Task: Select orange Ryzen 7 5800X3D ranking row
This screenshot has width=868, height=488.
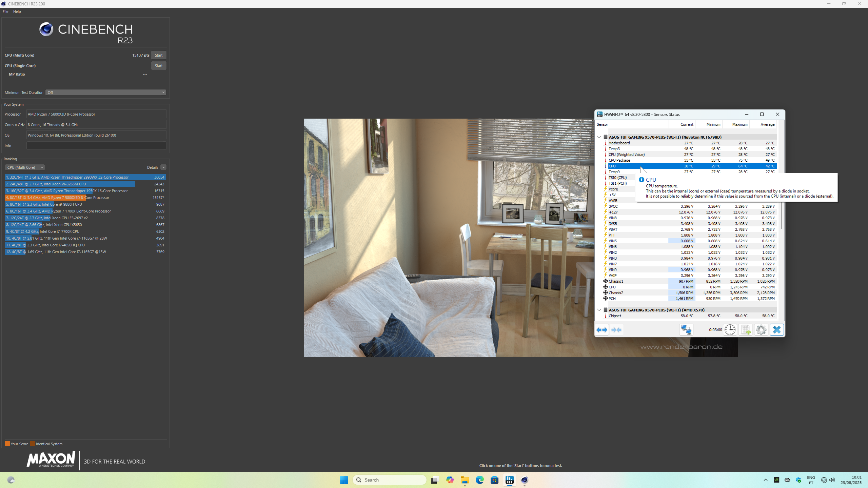Action: pos(85,198)
